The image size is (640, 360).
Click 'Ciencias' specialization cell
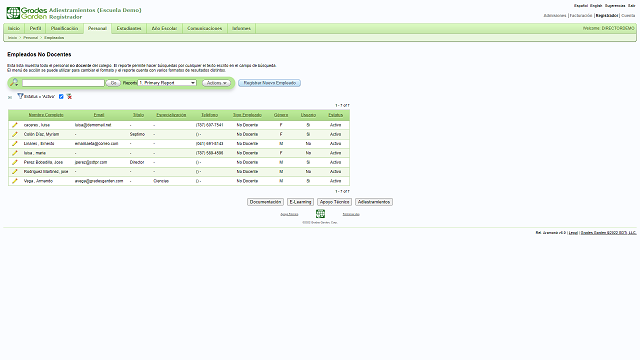pos(161,181)
